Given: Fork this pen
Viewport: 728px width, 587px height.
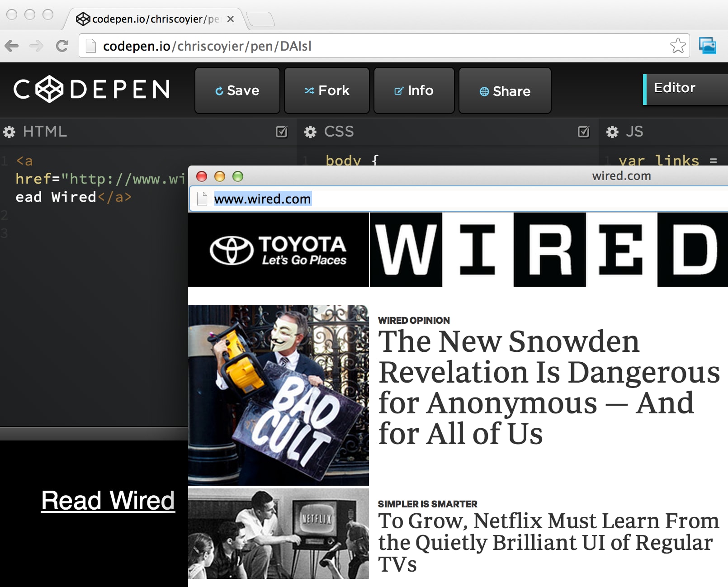Looking at the screenshot, I should coord(327,90).
